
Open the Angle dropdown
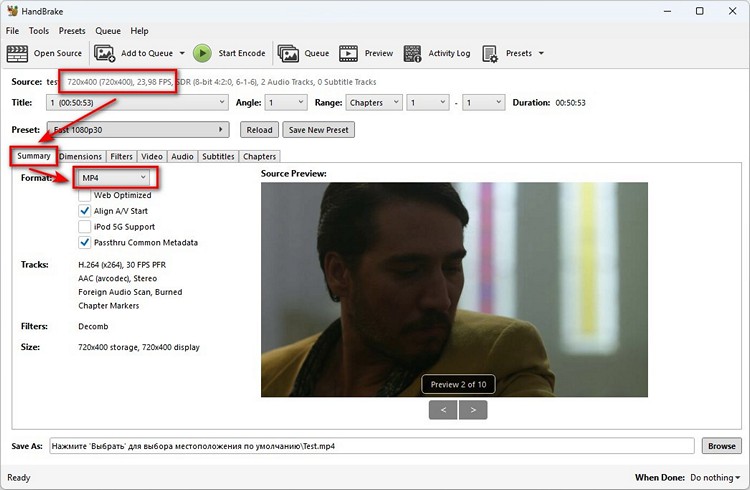click(286, 102)
